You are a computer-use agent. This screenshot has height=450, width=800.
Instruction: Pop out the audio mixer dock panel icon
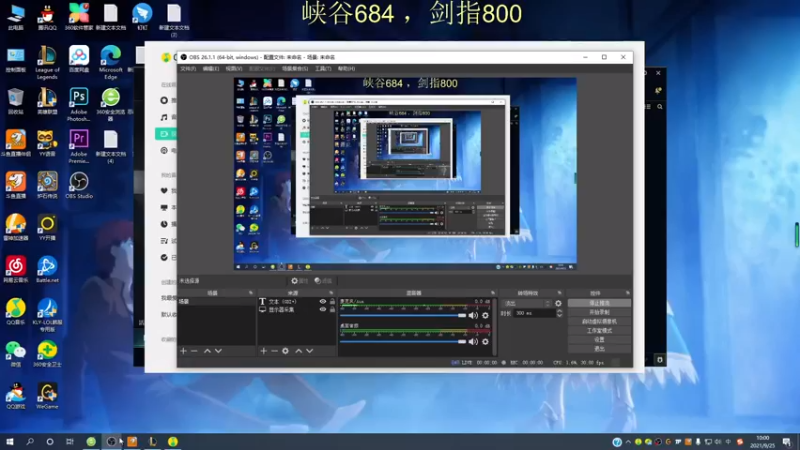click(x=493, y=293)
